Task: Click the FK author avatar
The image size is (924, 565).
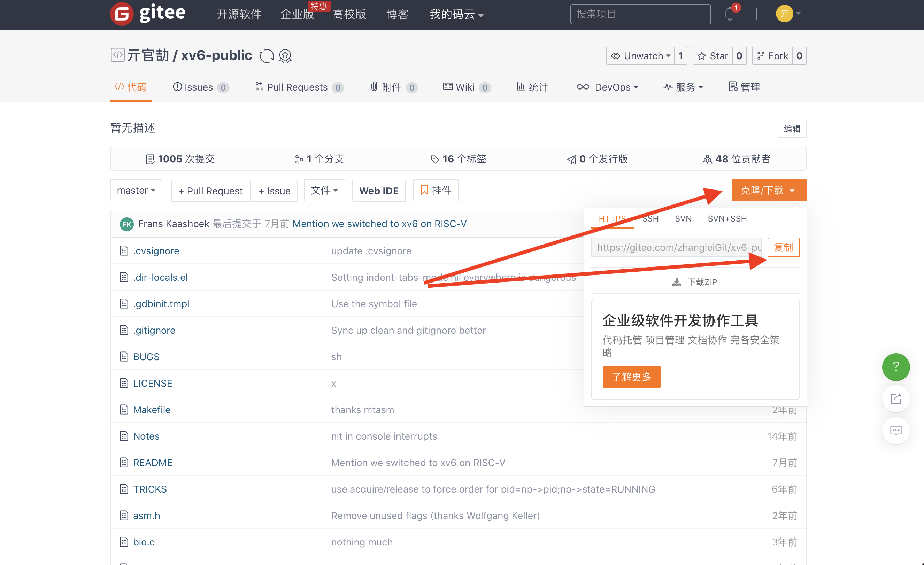Action: coord(127,224)
